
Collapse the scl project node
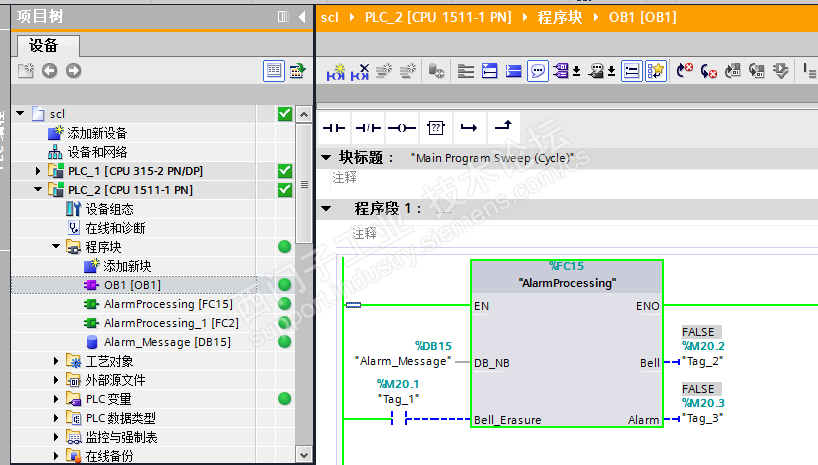pos(20,113)
